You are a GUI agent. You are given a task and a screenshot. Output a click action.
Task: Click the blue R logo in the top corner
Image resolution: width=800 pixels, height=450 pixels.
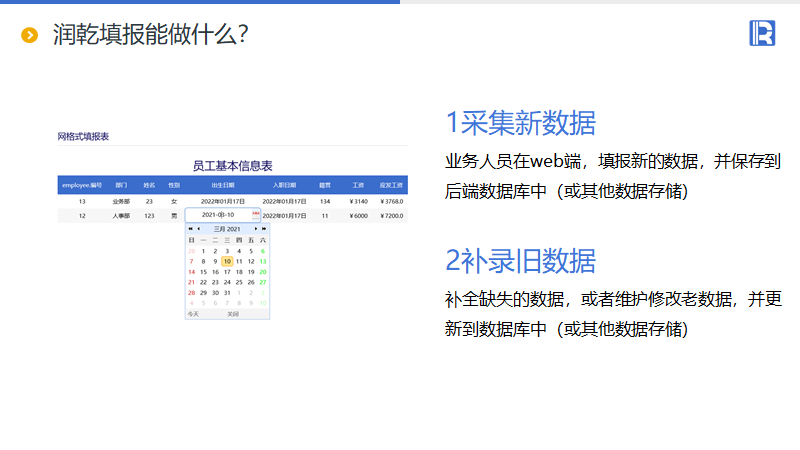point(762,33)
